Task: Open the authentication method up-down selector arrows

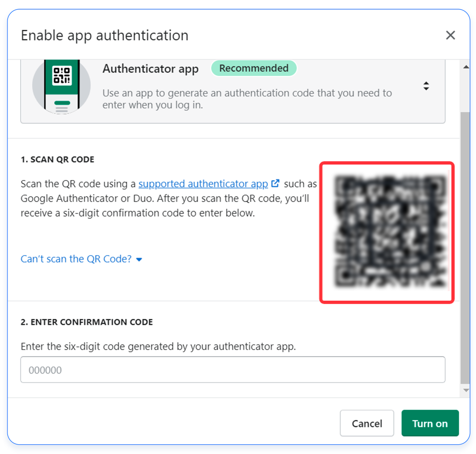Action: [426, 86]
